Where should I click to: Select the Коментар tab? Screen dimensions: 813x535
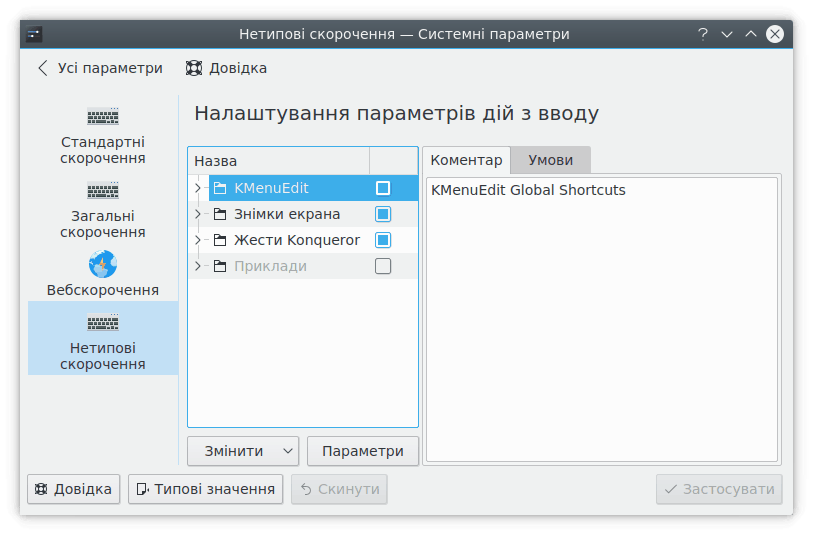[x=466, y=160]
